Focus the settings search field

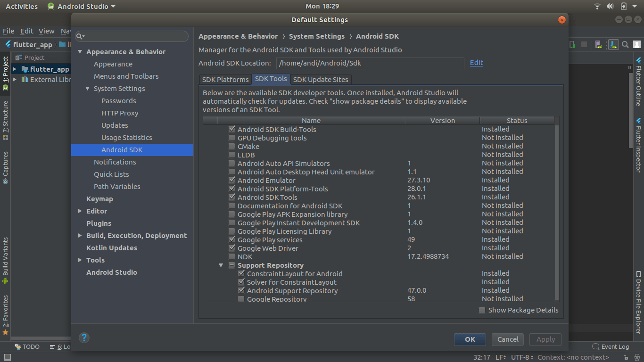coord(132,36)
